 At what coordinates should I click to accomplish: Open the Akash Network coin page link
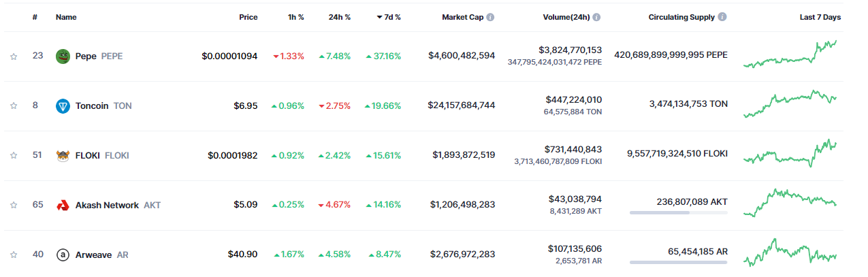pos(107,205)
